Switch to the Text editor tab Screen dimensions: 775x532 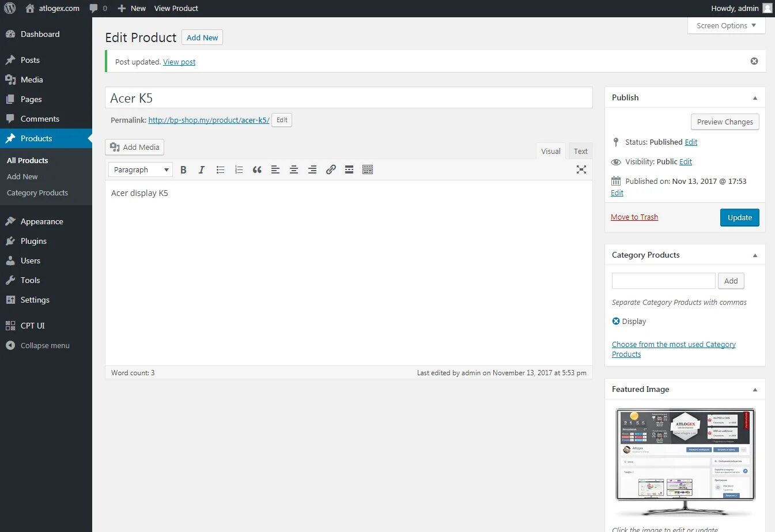pyautogui.click(x=581, y=151)
